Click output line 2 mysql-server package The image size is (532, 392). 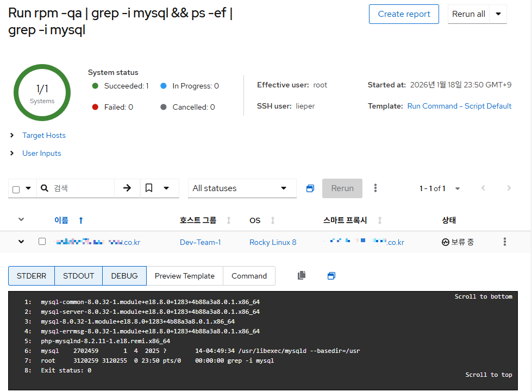pyautogui.click(x=151, y=312)
